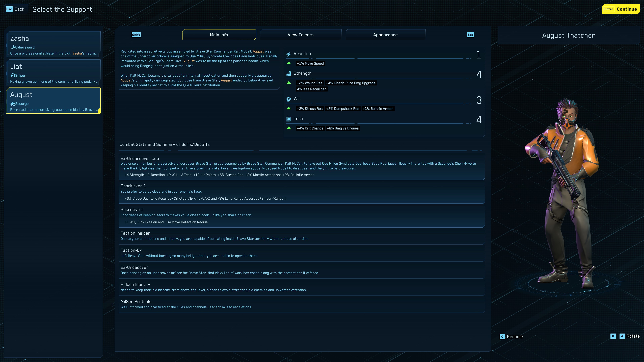This screenshot has height=362, width=644.
Task: Click the green arrow under Tech
Action: coord(289,128)
